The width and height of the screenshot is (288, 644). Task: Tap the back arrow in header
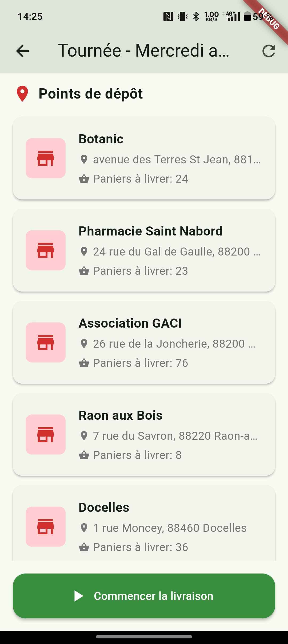pos(22,51)
